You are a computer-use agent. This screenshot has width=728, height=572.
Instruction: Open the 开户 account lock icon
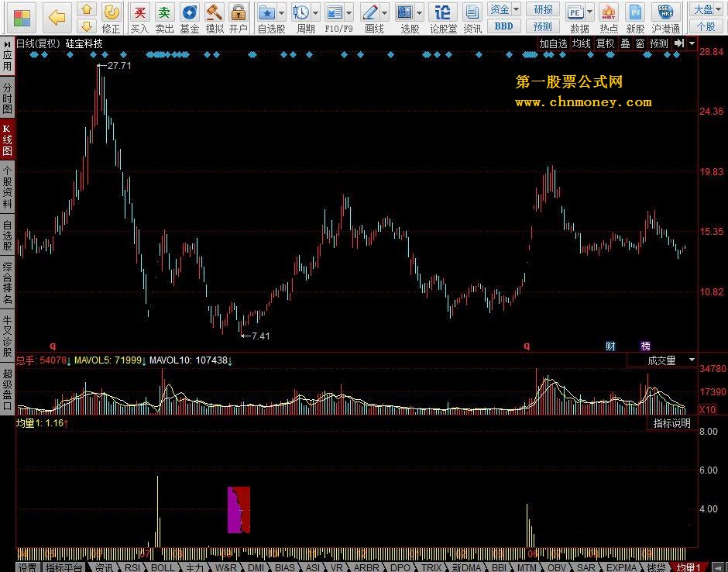pyautogui.click(x=239, y=12)
